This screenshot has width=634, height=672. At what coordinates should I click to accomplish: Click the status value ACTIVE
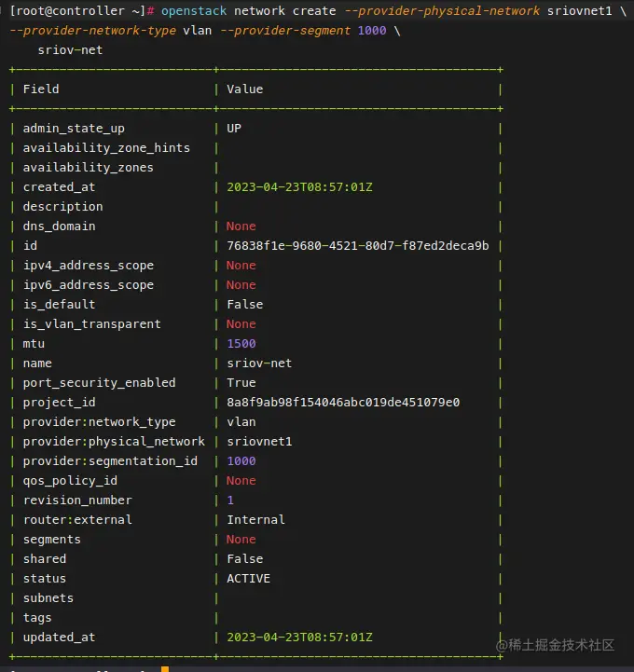(248, 579)
